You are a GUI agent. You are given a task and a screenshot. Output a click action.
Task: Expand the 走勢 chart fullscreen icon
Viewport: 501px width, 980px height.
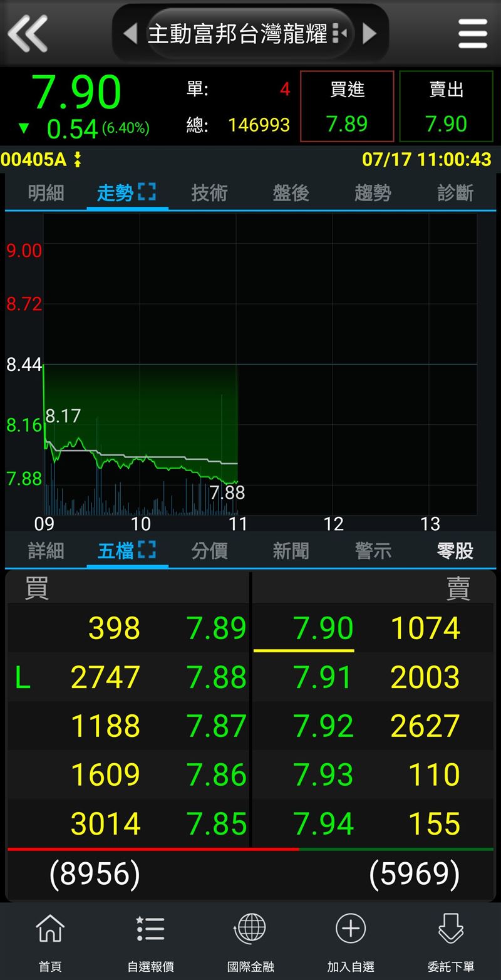point(147,192)
